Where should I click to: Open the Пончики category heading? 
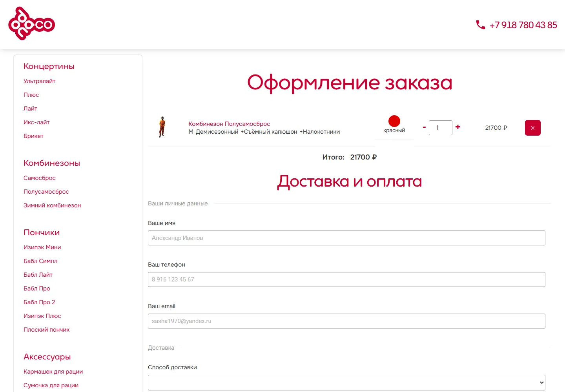tap(42, 232)
